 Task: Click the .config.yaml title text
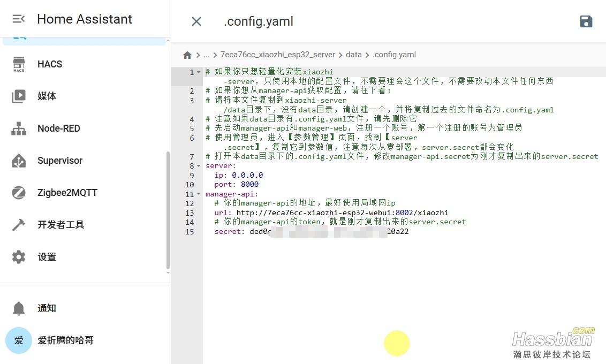coord(258,21)
